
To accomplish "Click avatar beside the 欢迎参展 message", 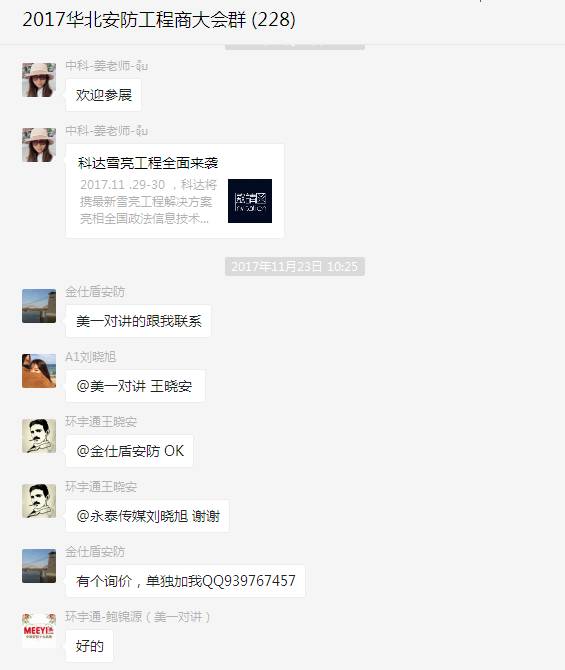I will (x=39, y=80).
